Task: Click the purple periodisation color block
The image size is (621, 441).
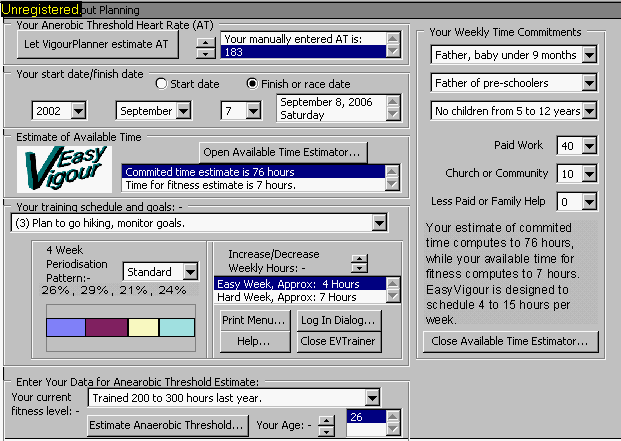Action: (106, 327)
